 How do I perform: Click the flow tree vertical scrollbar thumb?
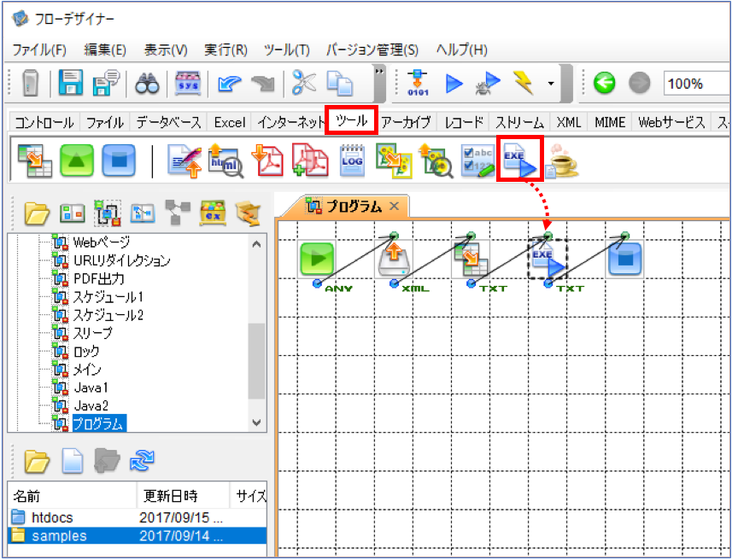pyautogui.click(x=256, y=360)
